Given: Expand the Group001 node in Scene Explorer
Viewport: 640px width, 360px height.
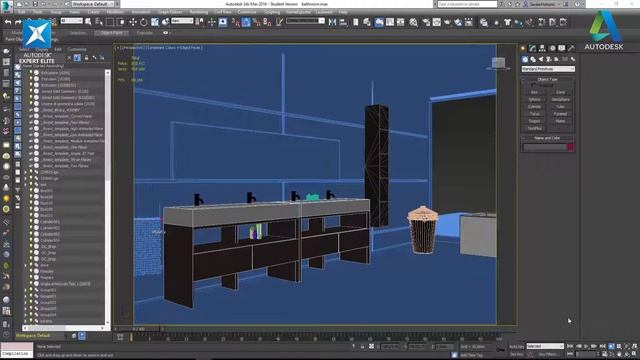Looking at the screenshot, I should (26, 290).
